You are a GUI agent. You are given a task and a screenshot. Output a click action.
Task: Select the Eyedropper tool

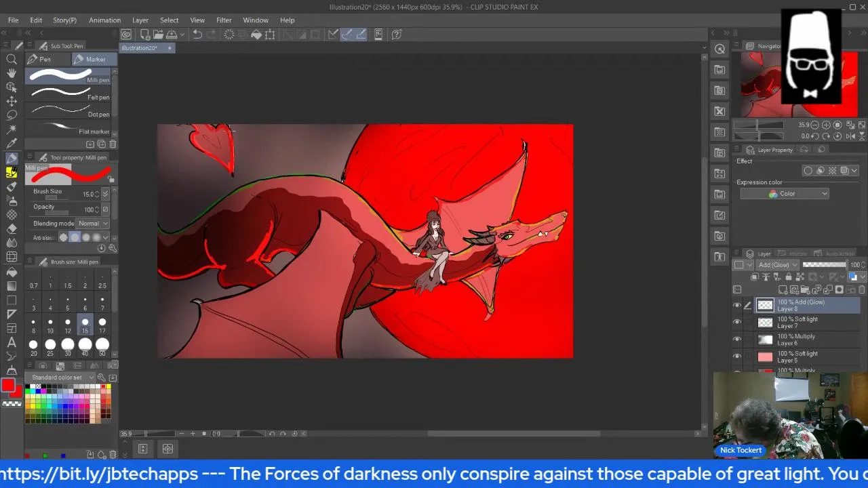[12, 144]
